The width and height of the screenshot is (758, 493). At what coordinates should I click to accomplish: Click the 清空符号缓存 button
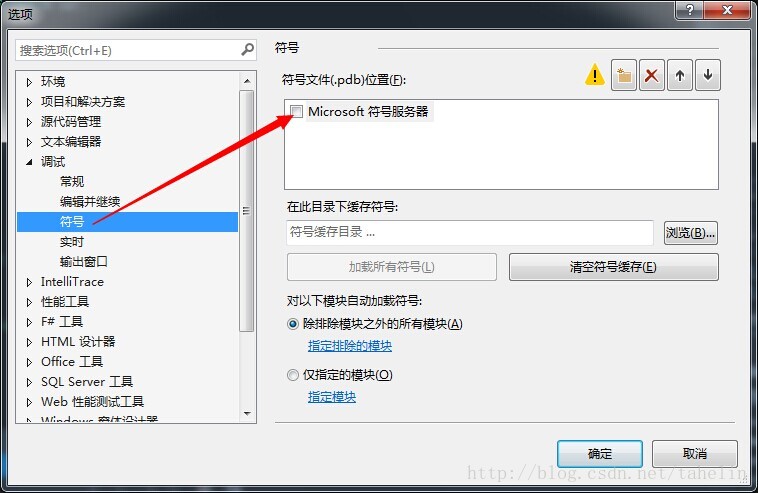(613, 267)
